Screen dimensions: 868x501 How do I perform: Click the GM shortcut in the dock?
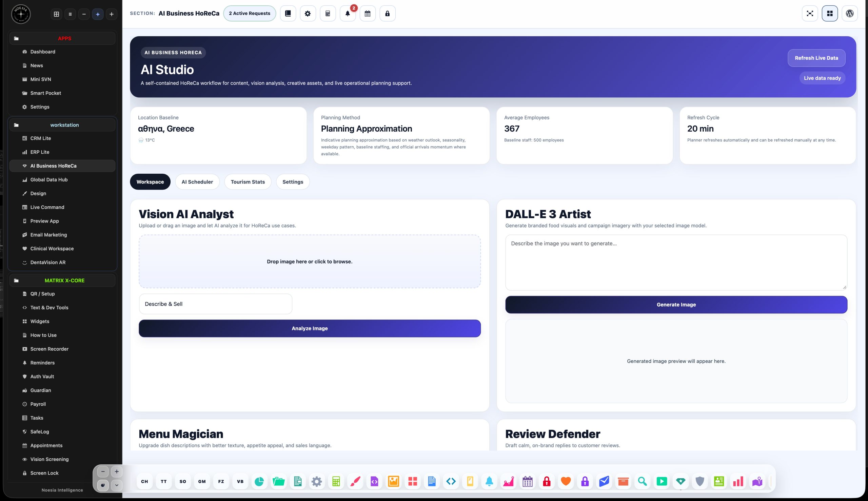(202, 481)
